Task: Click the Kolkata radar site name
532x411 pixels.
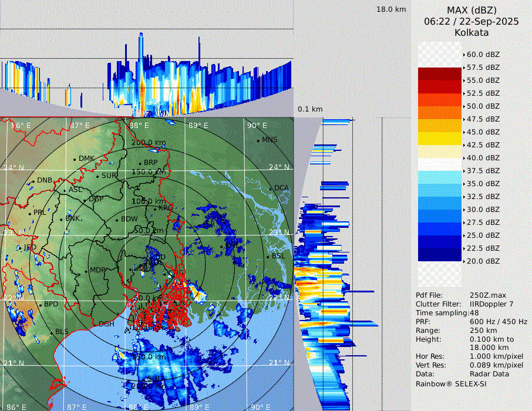Action: (x=472, y=32)
